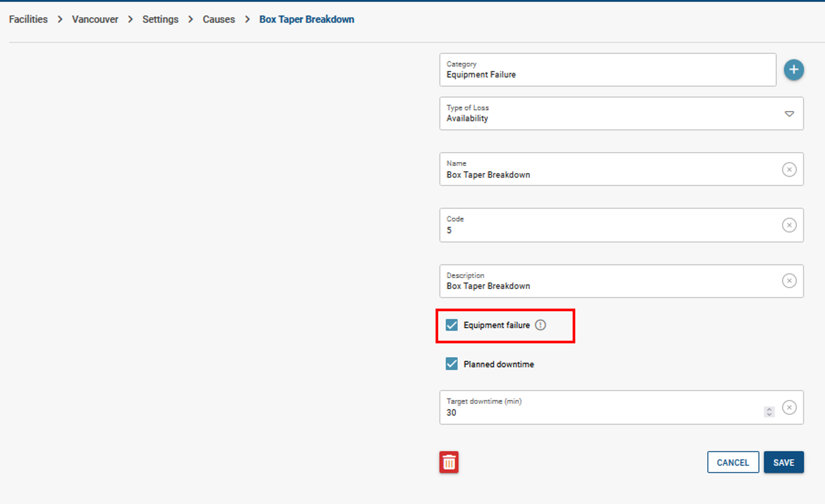Viewport: 825px width, 504px height.
Task: Click the Availability value in Type of Loss
Action: 467,118
